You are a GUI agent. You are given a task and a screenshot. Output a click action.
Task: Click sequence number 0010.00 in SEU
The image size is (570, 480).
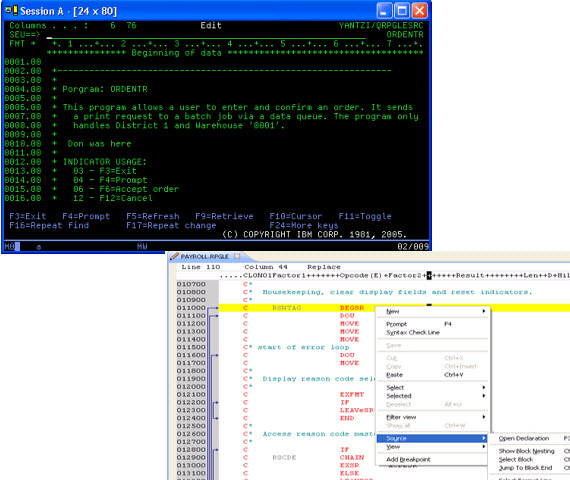pos(23,144)
